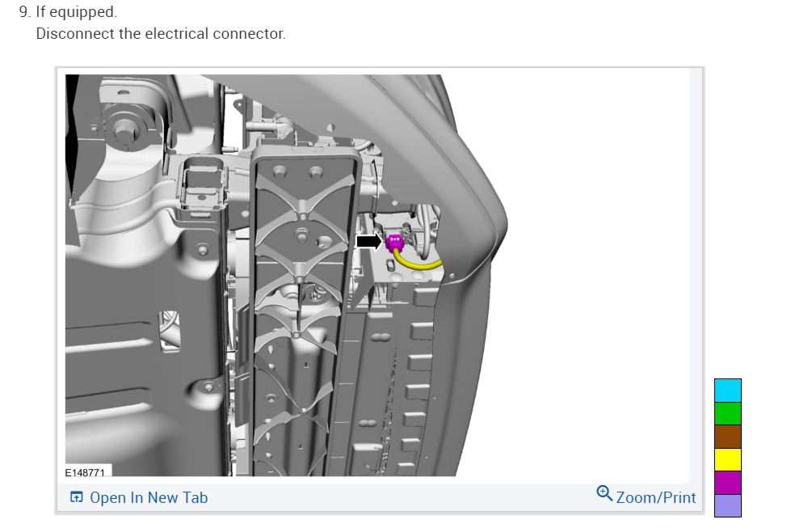
Task: Click the E148771 illustration label
Action: tap(85, 472)
